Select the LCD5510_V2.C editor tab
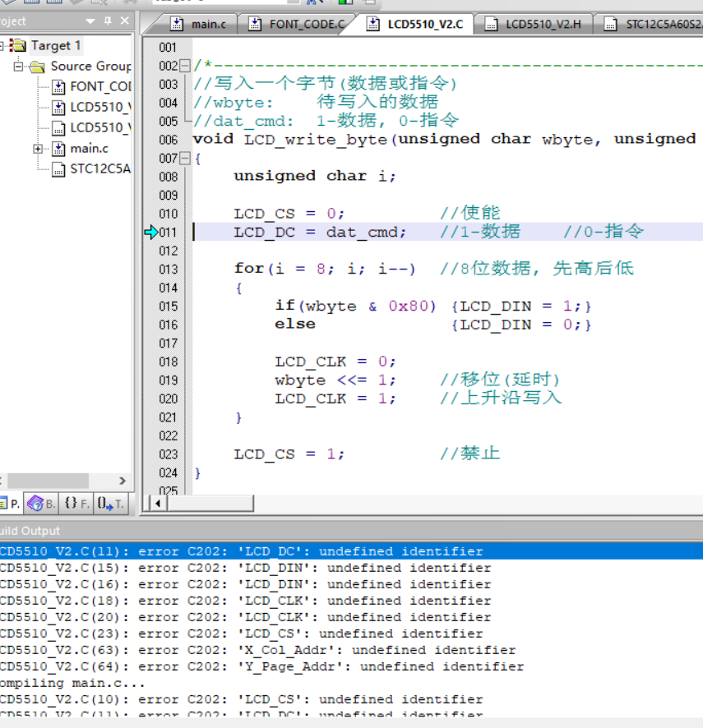The height and width of the screenshot is (728, 703). (x=416, y=24)
